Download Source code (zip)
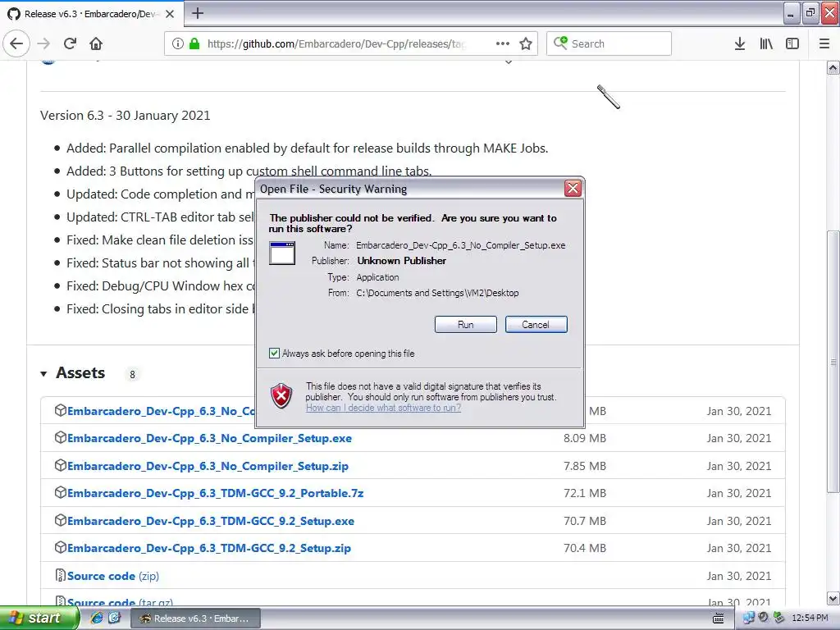 click(113, 576)
